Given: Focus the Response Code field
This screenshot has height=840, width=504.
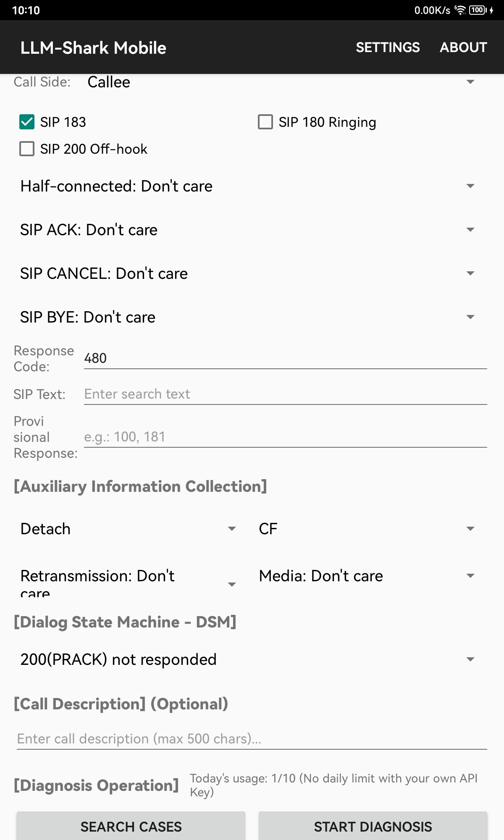Looking at the screenshot, I should pyautogui.click(x=285, y=358).
